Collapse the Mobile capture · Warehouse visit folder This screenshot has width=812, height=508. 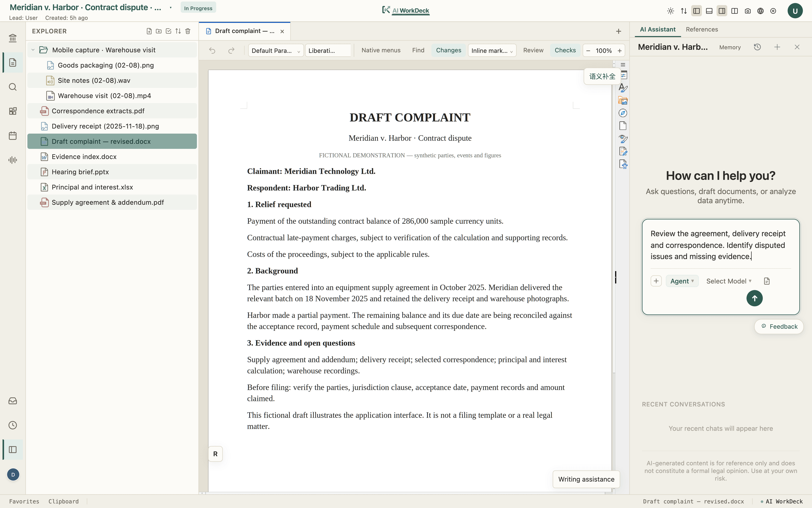(33, 50)
